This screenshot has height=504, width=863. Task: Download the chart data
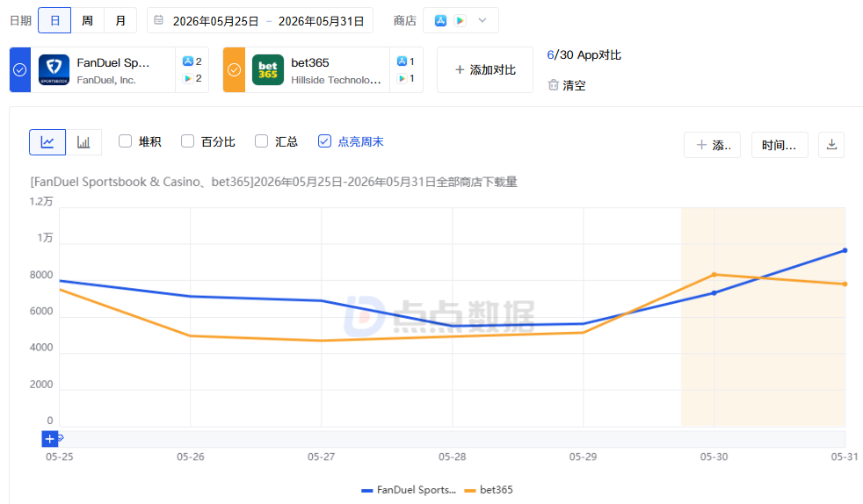coord(831,145)
